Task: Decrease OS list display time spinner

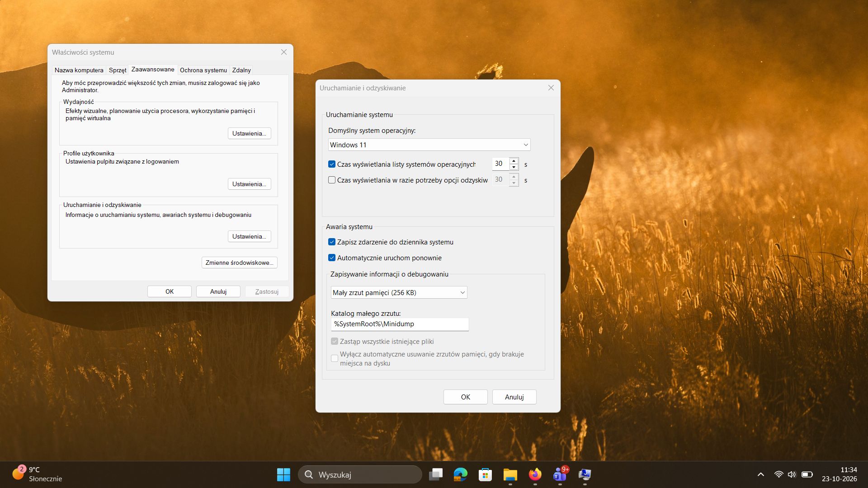Action: [x=514, y=167]
